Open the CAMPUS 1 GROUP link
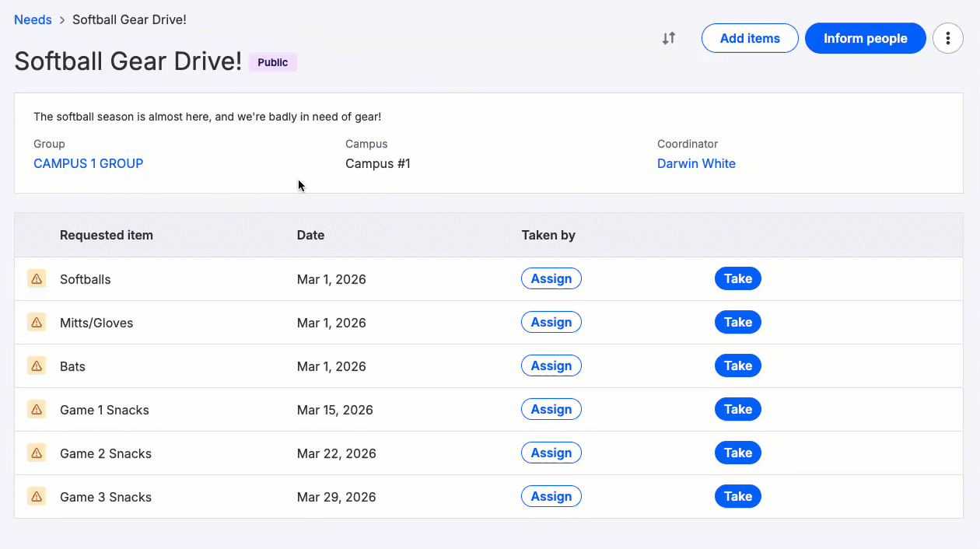 [88, 163]
